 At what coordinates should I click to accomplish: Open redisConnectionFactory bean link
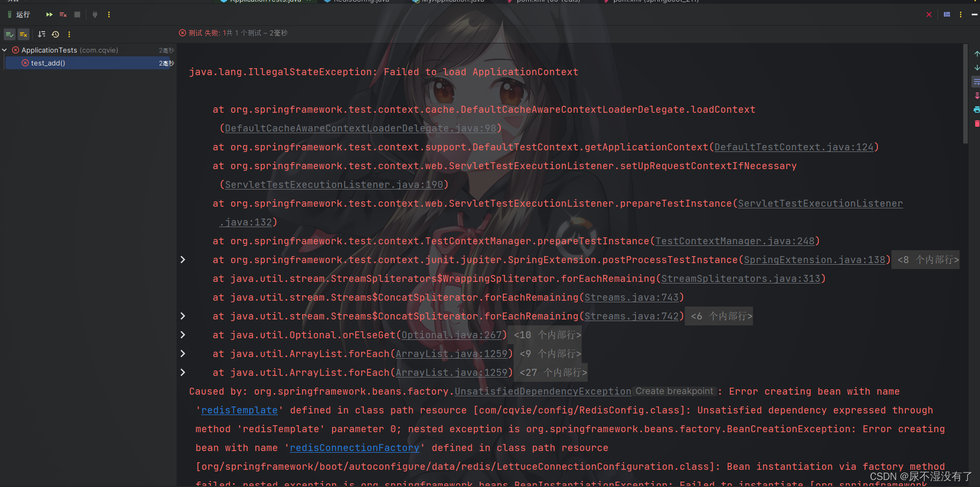[354, 448]
